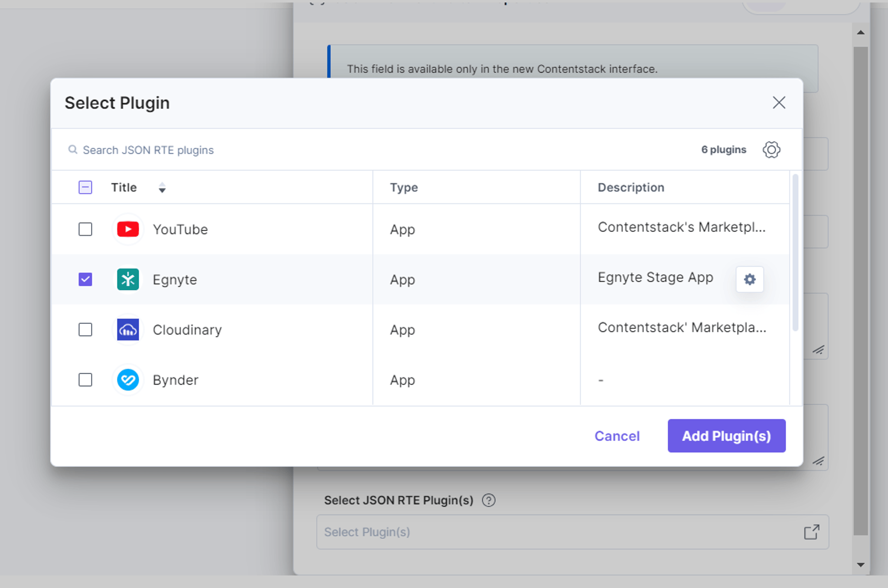Click the Bynder plugin logo
Image resolution: width=888 pixels, height=588 pixels.
128,380
